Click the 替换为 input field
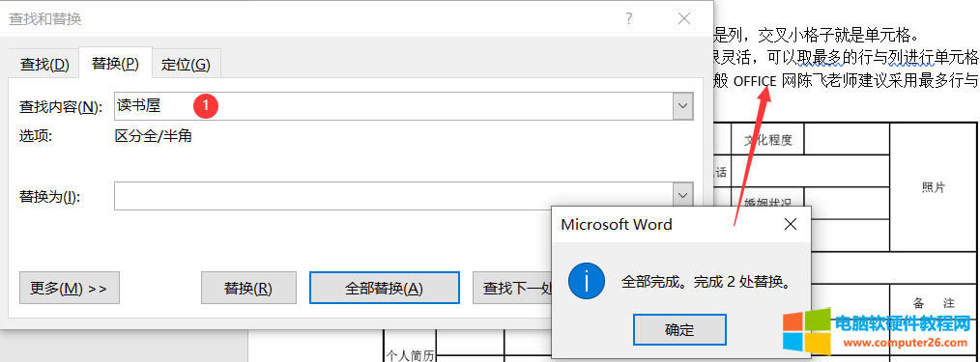 [393, 196]
